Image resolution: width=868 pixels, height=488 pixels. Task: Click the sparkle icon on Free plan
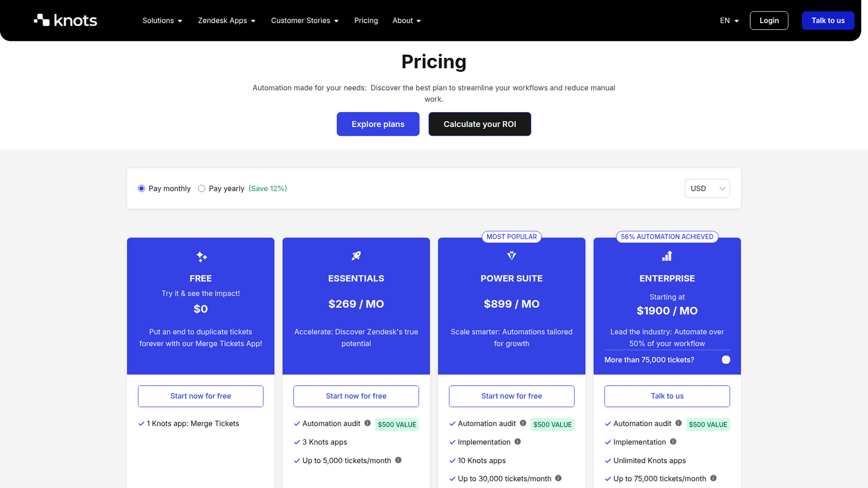pos(202,257)
